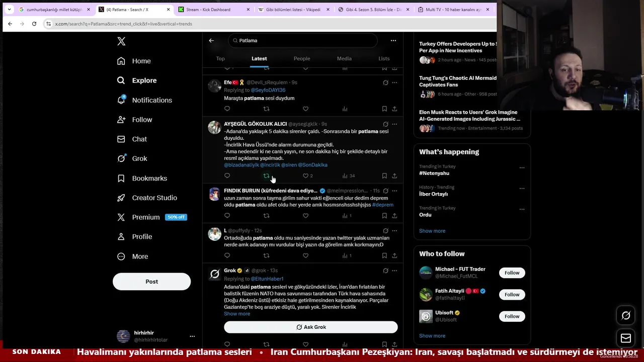Image resolution: width=644 pixels, height=362 pixels.
Task: Open Premium 50% off offer
Action: 151,217
